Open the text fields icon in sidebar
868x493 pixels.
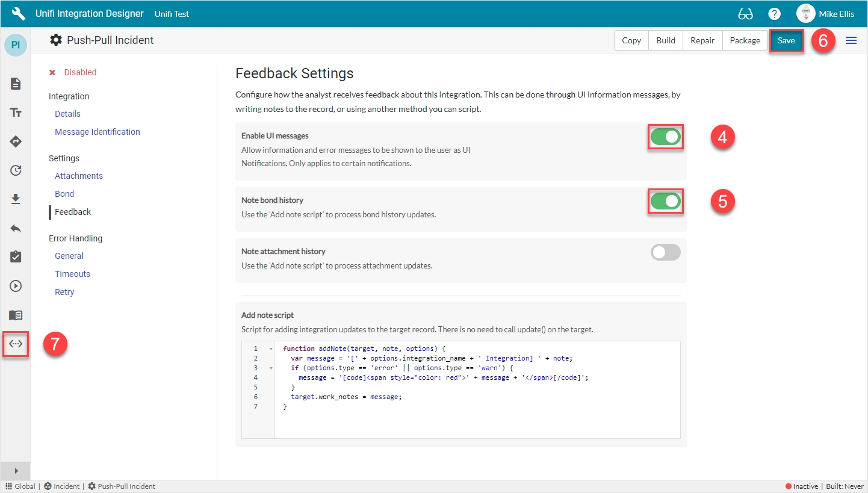click(16, 113)
